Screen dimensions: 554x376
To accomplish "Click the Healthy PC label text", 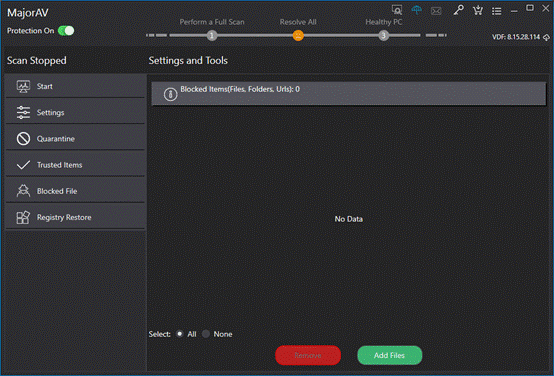I will click(384, 22).
